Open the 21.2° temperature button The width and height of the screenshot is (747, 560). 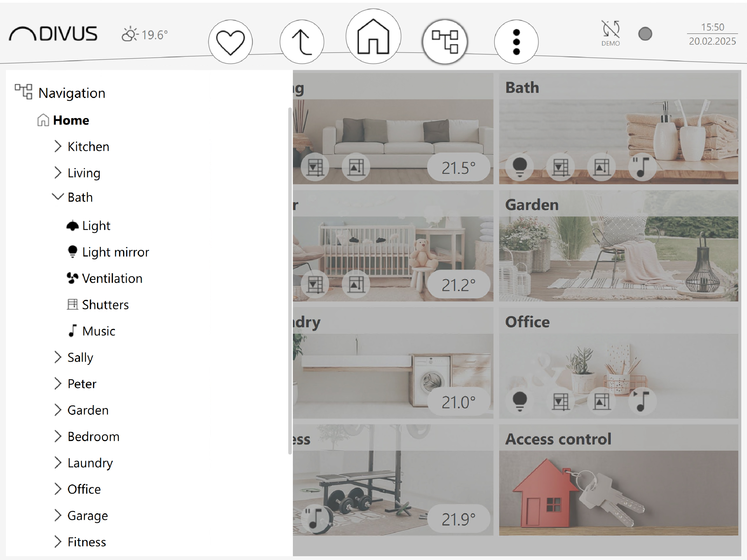pos(459,285)
